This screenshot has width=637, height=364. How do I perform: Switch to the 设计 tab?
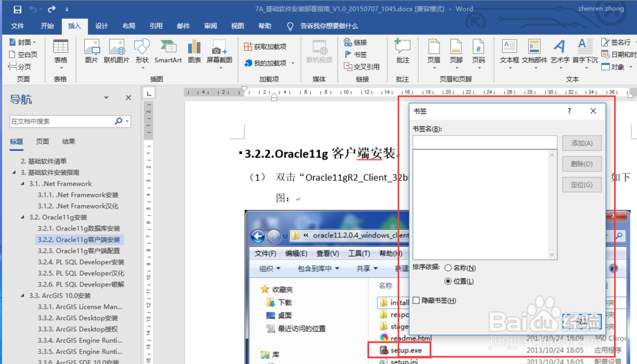click(x=101, y=26)
